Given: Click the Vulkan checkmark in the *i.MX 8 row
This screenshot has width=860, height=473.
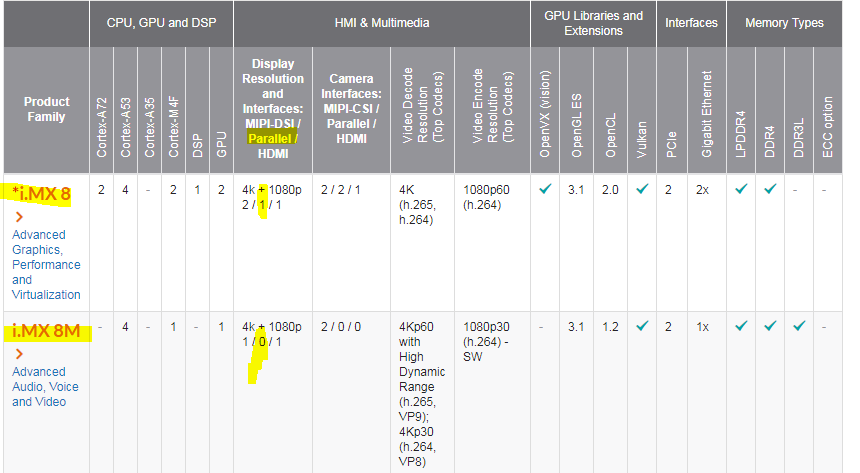Looking at the screenshot, I should point(642,189).
